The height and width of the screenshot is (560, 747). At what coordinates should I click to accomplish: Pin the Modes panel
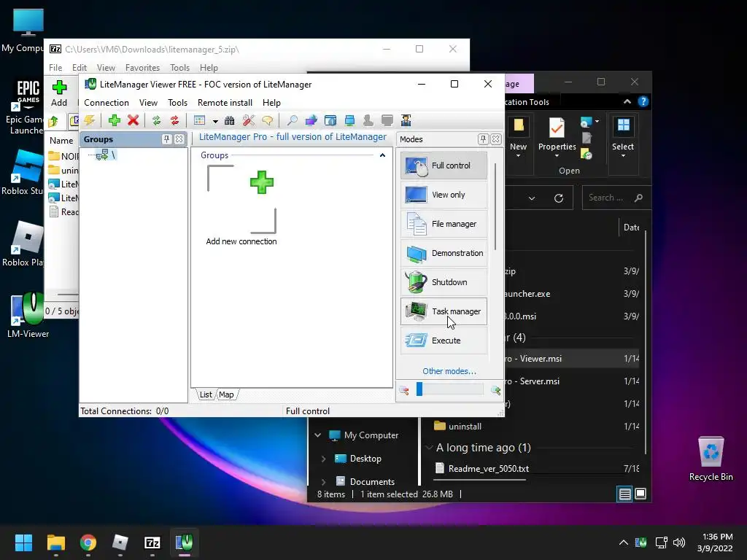pyautogui.click(x=483, y=139)
